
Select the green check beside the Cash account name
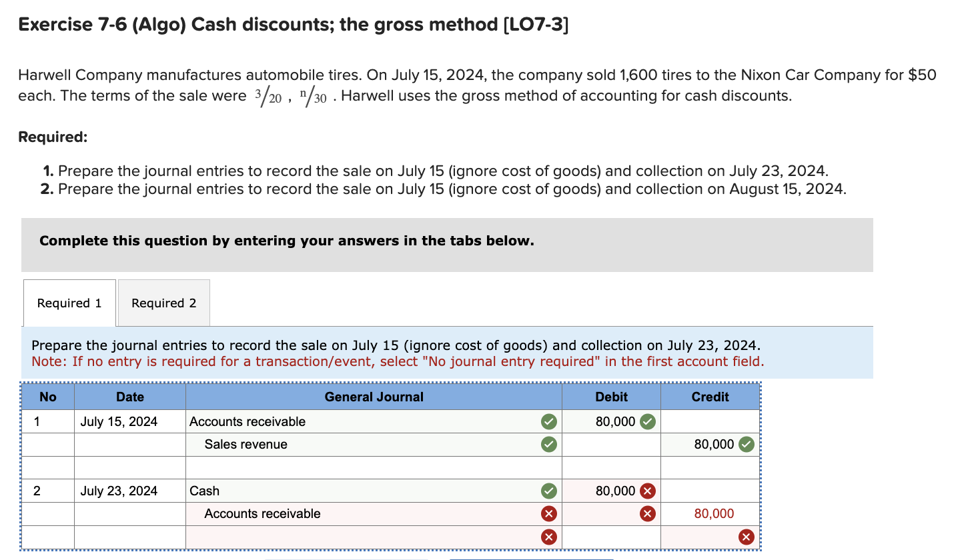tap(548, 491)
